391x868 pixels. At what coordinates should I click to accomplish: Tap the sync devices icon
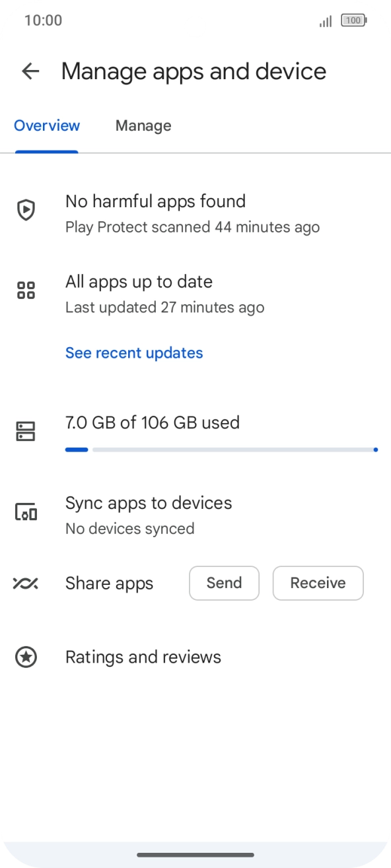(26, 512)
